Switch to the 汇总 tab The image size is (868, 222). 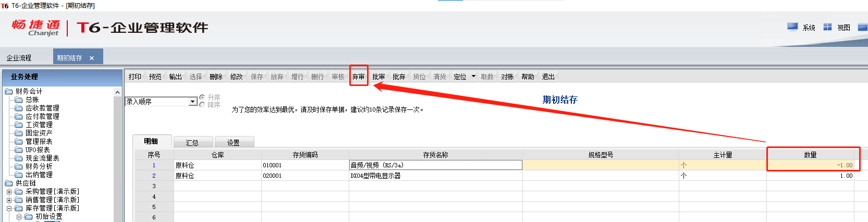pyautogui.click(x=192, y=142)
